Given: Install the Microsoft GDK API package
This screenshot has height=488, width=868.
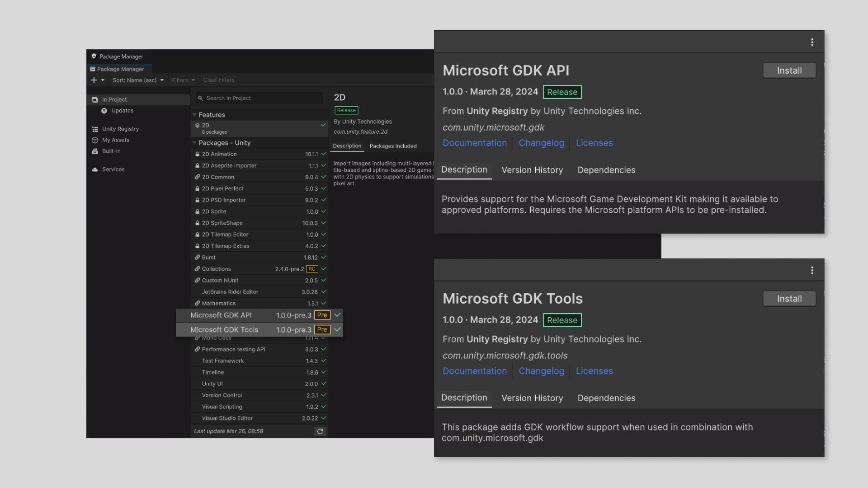Looking at the screenshot, I should coord(789,70).
